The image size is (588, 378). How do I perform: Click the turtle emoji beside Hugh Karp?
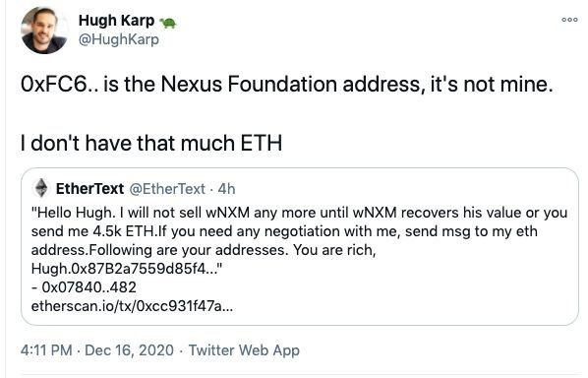tap(168, 23)
